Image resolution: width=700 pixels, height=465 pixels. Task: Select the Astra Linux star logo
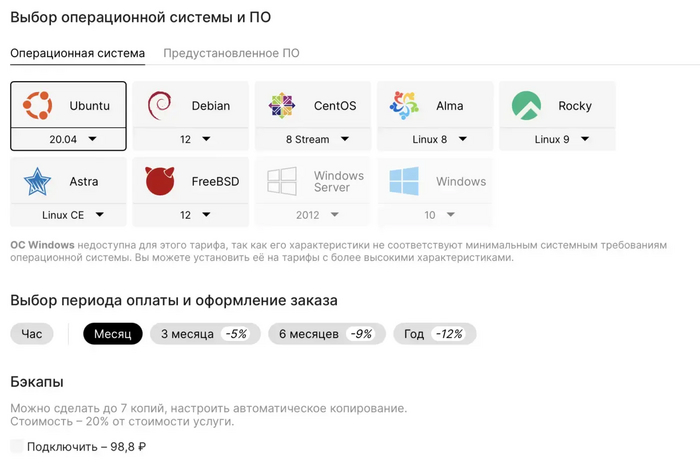38,181
